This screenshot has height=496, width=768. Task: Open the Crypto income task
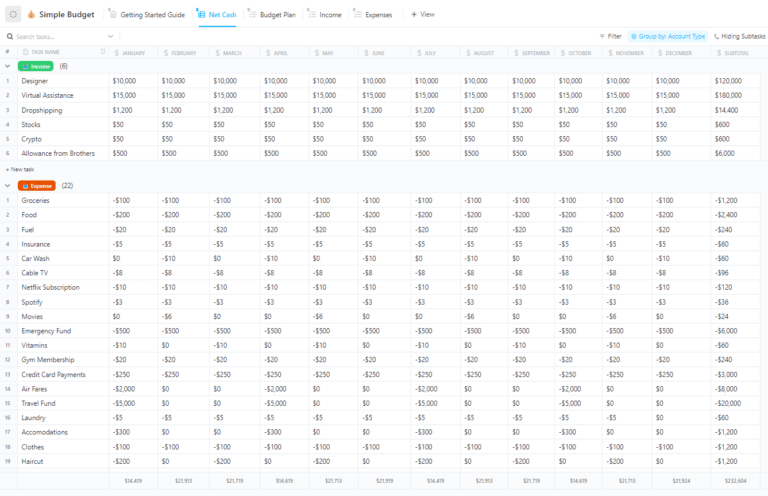[x=31, y=140]
